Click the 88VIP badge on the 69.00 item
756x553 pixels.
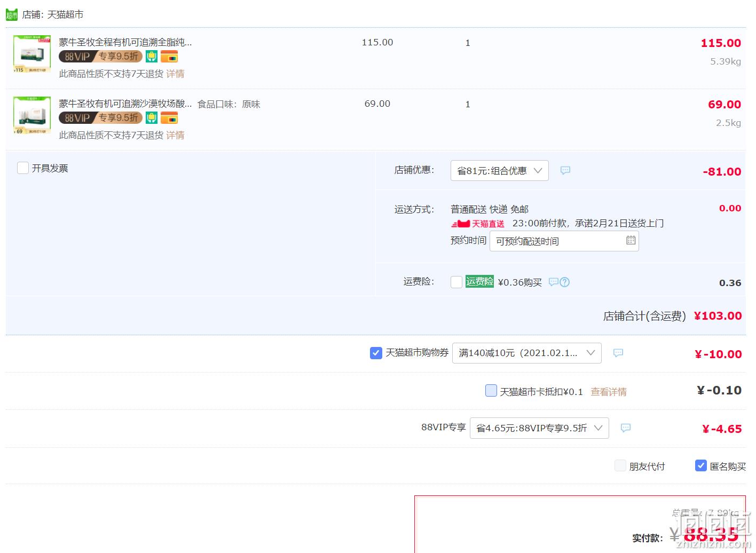click(100, 118)
